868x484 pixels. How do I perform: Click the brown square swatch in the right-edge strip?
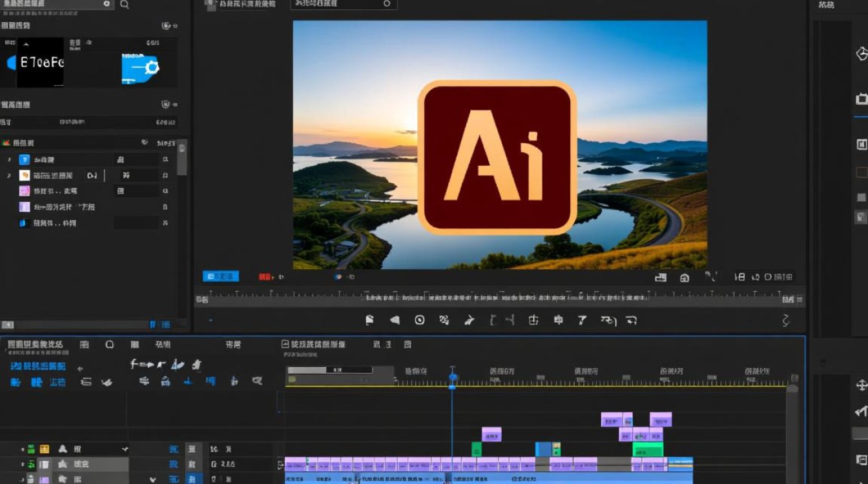(862, 172)
